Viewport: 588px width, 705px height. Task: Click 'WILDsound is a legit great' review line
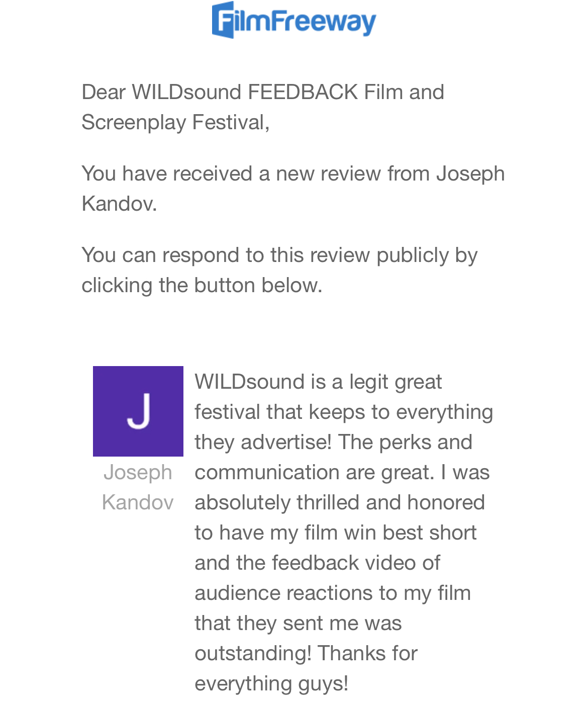[x=318, y=382]
